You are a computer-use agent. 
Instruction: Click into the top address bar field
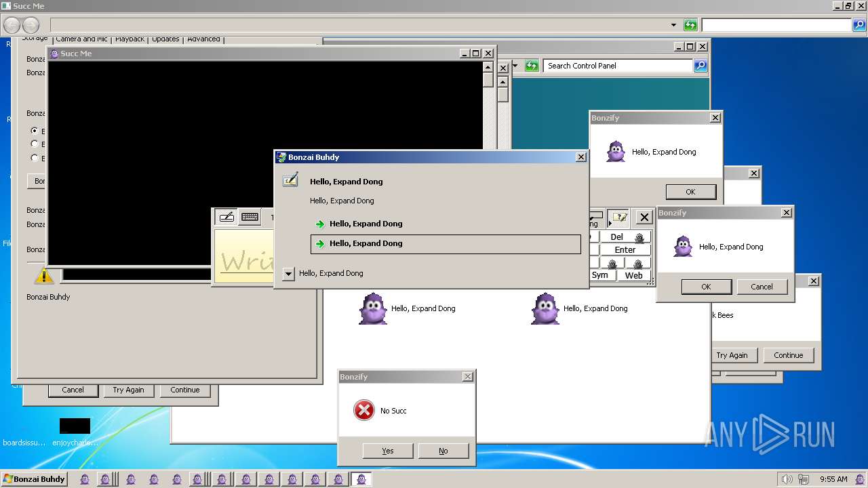click(358, 25)
